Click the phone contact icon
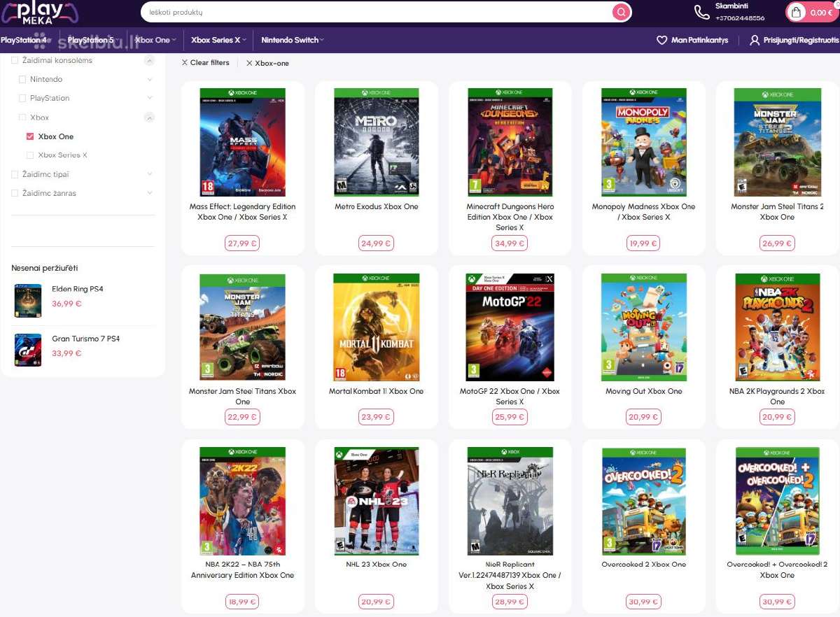840x617 pixels. click(x=701, y=12)
